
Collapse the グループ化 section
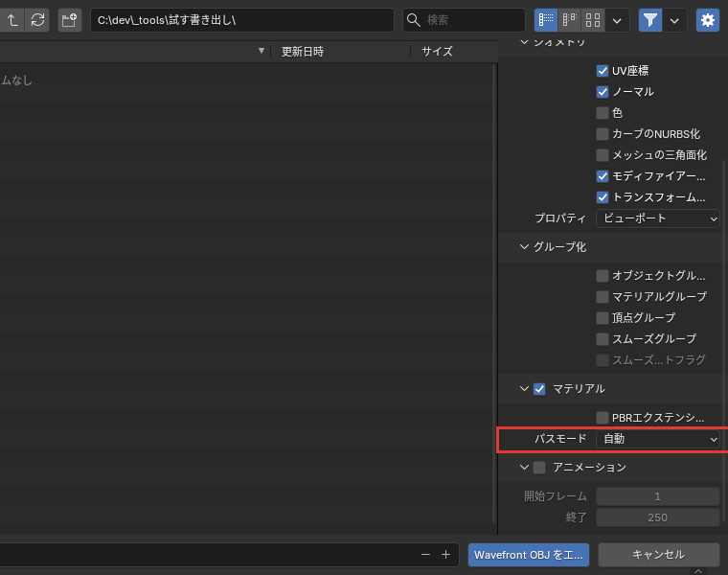[x=524, y=246]
